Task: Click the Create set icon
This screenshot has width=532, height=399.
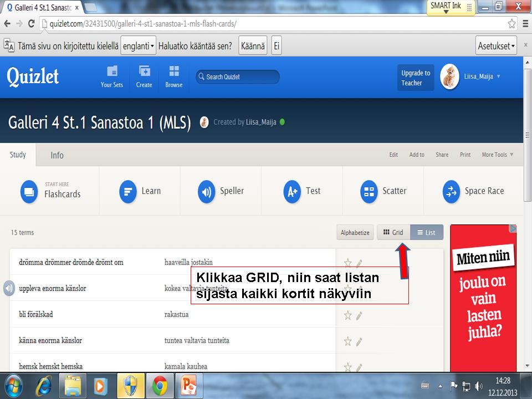Action: coord(144,76)
